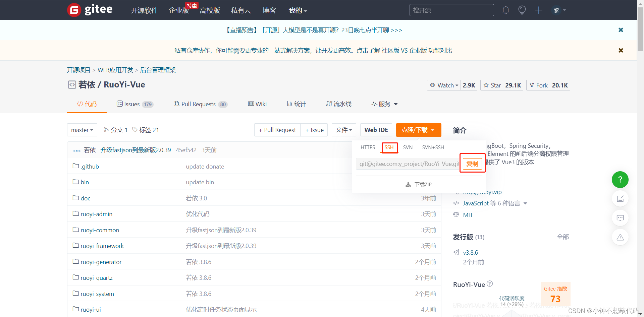Viewport: 644px width, 317px height.
Task: Expand the 服务 dropdown tab
Action: click(x=384, y=104)
